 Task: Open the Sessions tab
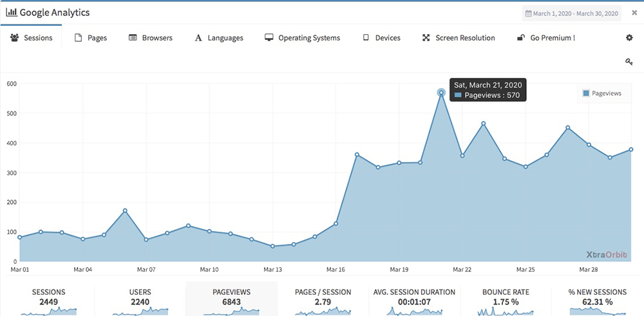pyautogui.click(x=31, y=38)
